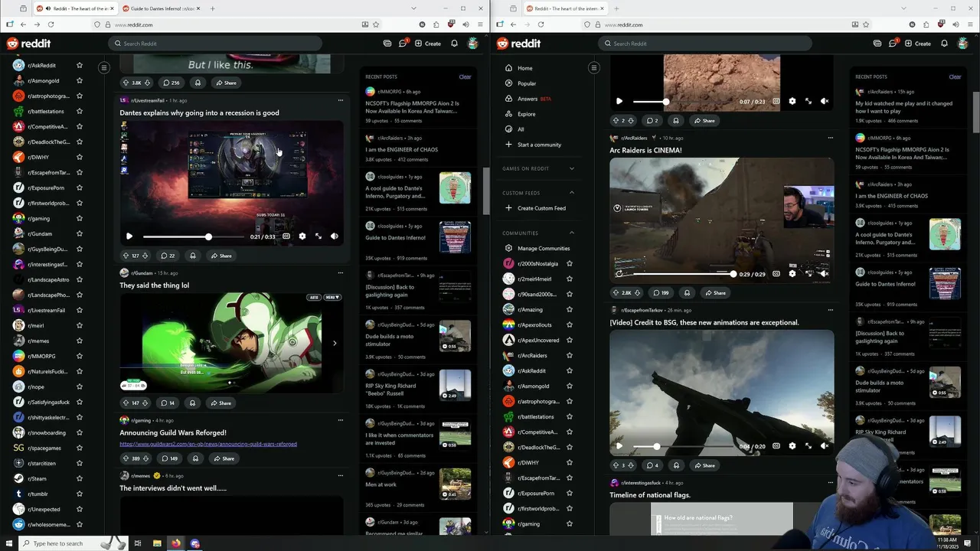This screenshot has width=980, height=551.
Task: Mute the Dantes recession video
Action: pyautogui.click(x=335, y=236)
